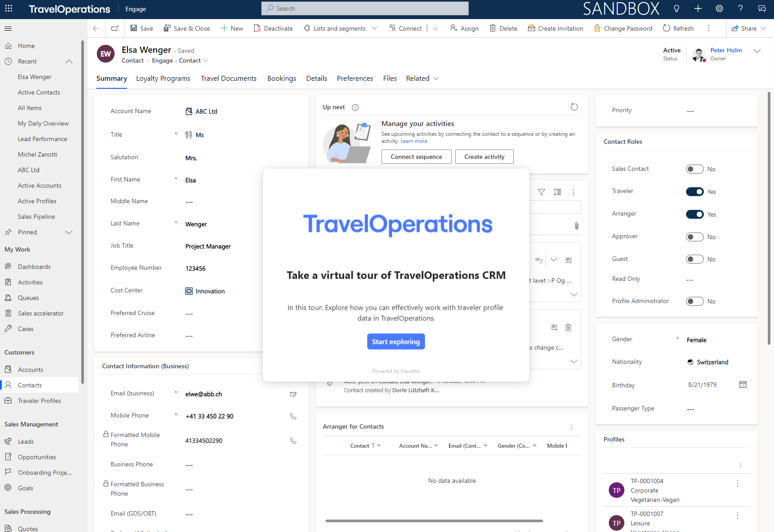Click the email send icon beside elwe@abb.ch
The width and height of the screenshot is (774, 532).
293,394
